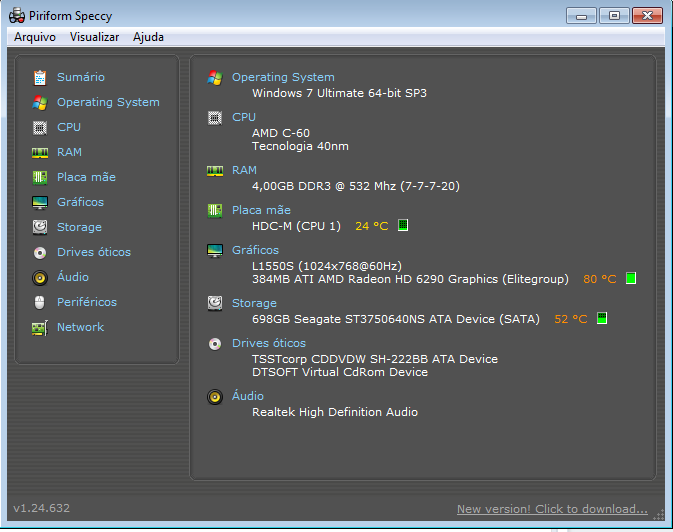Click graphics temperature indicator next to 80 °C
Image resolution: width=673 pixels, height=532 pixels.
[x=631, y=278]
